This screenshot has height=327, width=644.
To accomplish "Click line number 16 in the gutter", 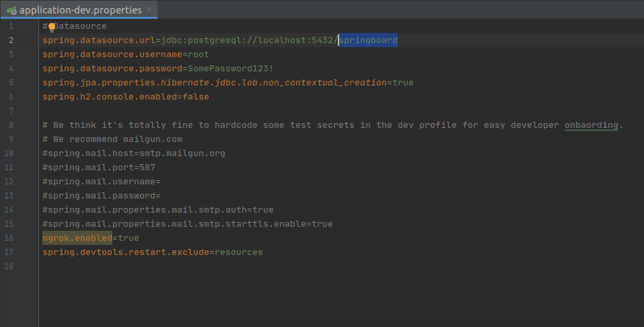I will click(x=9, y=238).
